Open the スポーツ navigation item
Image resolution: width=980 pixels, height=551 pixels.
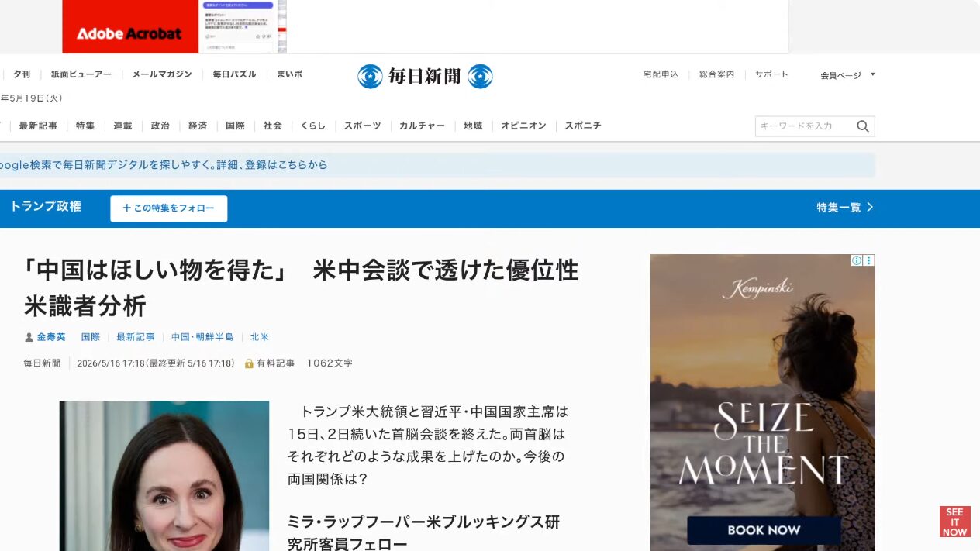[363, 126]
